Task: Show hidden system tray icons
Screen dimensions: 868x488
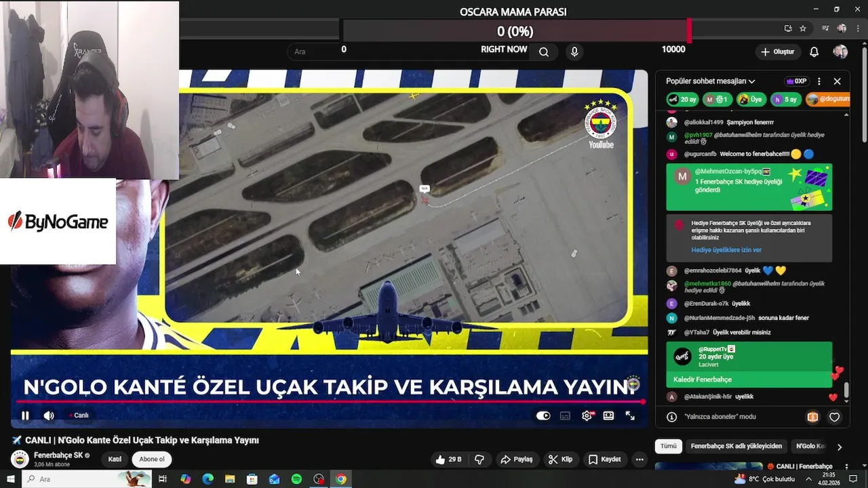Action: point(808,479)
